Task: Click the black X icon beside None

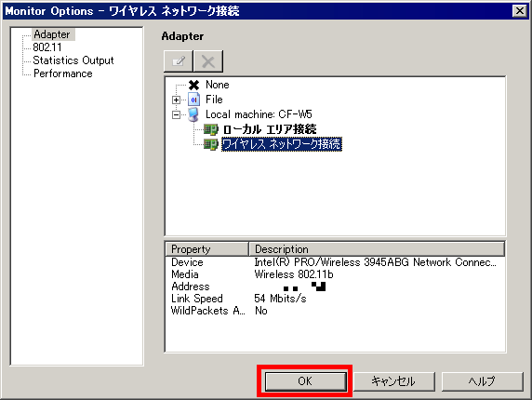Action: point(193,85)
